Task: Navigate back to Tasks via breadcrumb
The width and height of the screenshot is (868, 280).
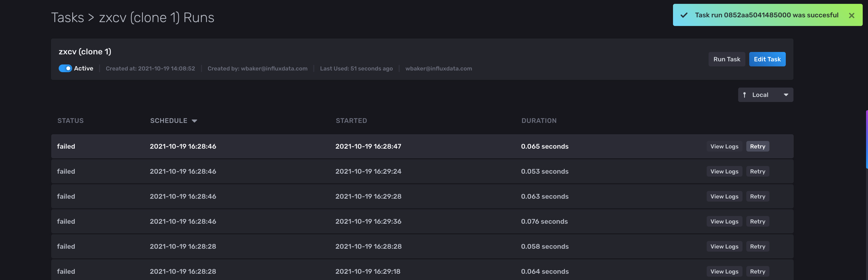Action: click(67, 17)
